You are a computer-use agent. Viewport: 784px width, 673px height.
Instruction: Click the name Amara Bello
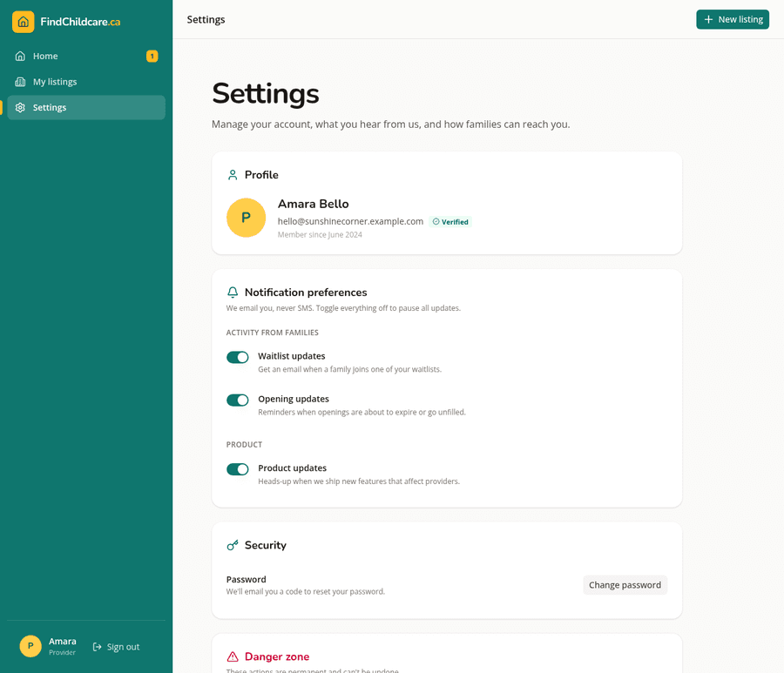point(313,204)
